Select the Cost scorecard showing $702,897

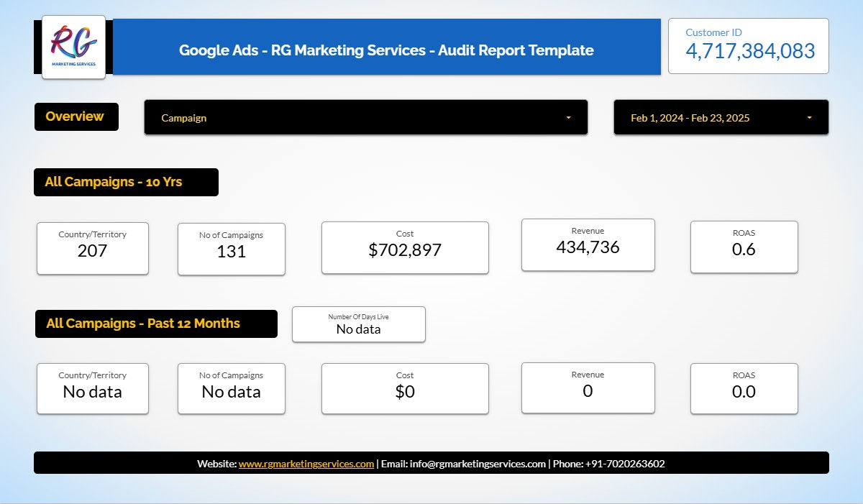(x=405, y=247)
